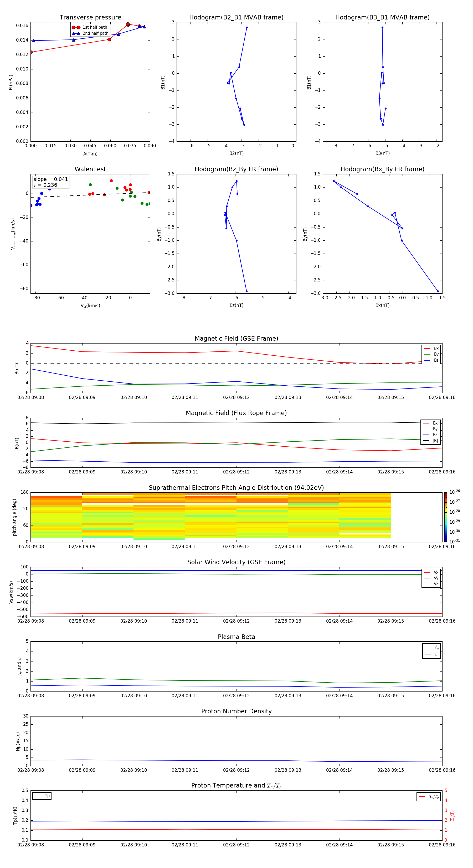Select the Vy legend entry

coord(431,578)
